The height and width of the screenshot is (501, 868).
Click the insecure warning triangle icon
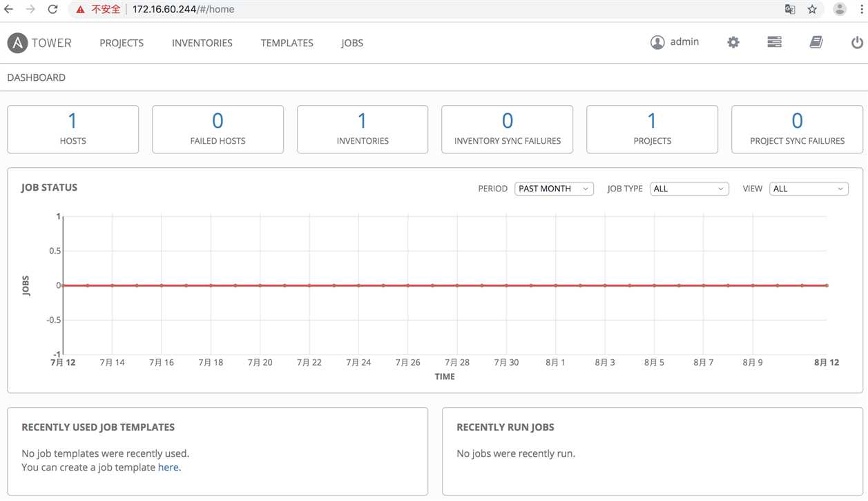coord(81,10)
